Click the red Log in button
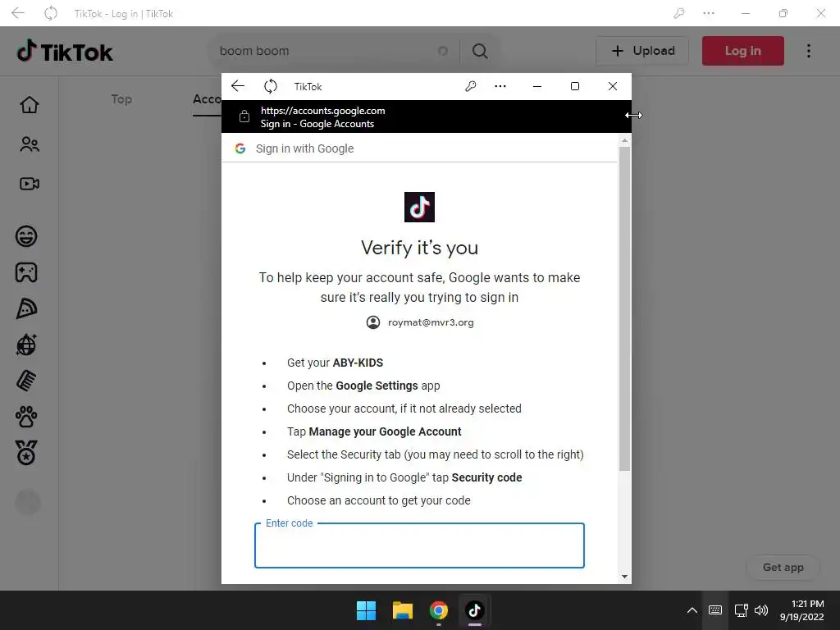840x630 pixels. click(743, 51)
